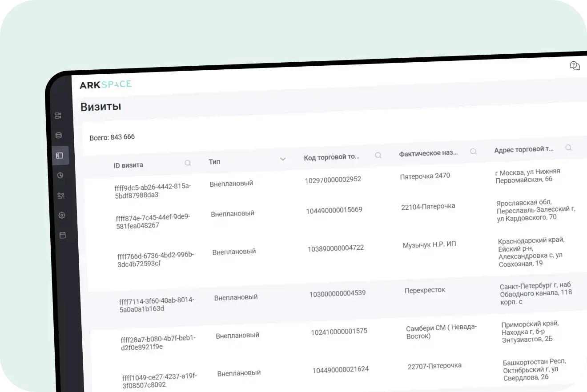
Task: Expand the Тип column filter chevron
Action: point(283,159)
